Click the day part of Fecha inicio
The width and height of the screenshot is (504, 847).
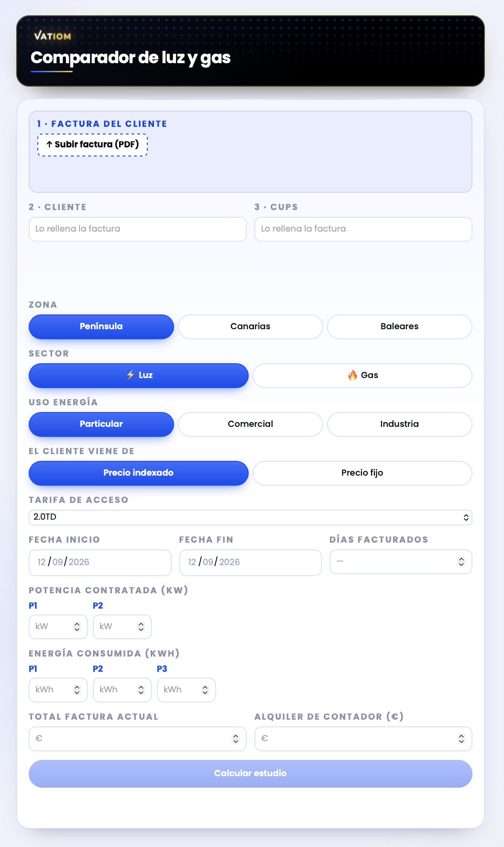click(x=42, y=562)
